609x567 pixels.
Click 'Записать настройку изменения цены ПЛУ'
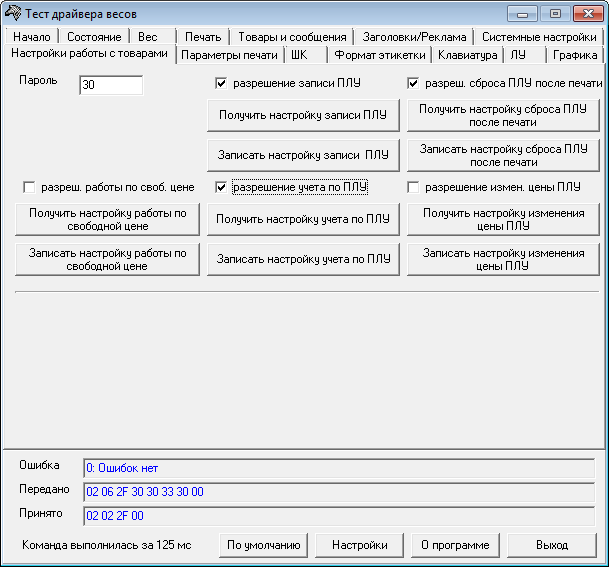click(x=503, y=259)
